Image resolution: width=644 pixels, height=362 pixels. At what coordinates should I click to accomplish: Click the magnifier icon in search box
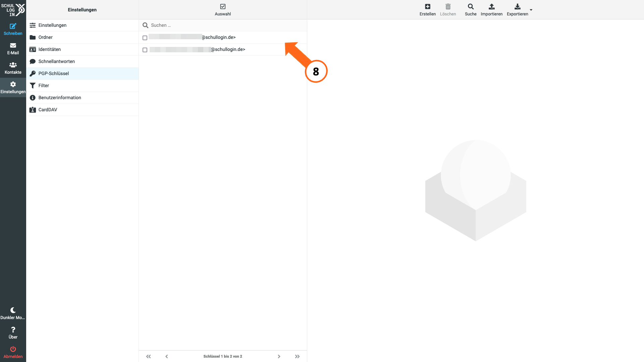pos(145,25)
